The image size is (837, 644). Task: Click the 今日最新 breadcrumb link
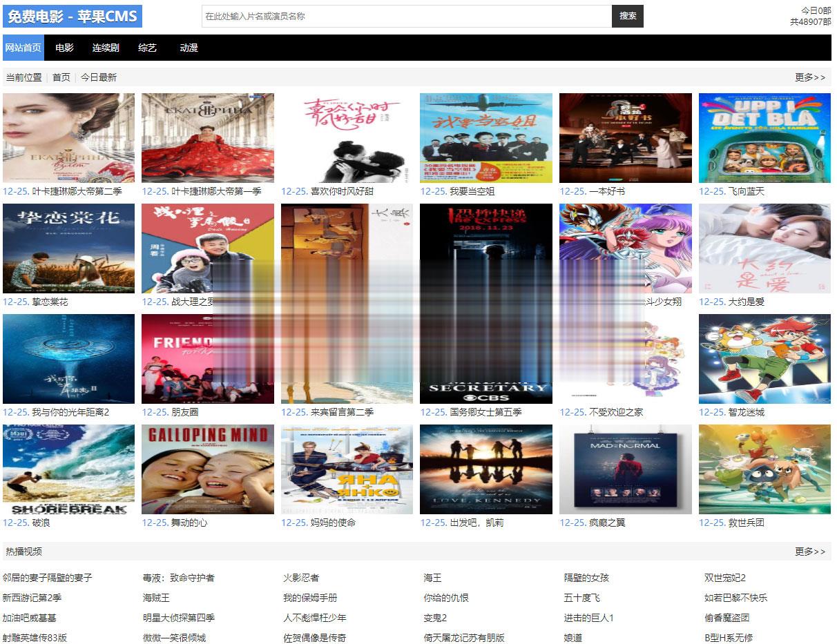click(99, 77)
